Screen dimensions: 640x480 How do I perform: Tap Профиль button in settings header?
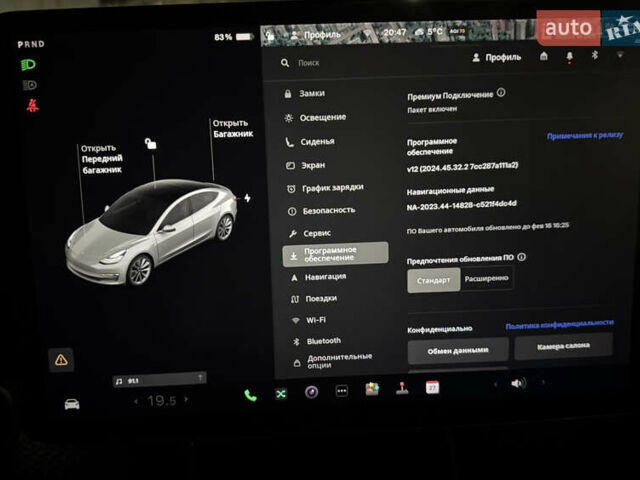(x=496, y=58)
